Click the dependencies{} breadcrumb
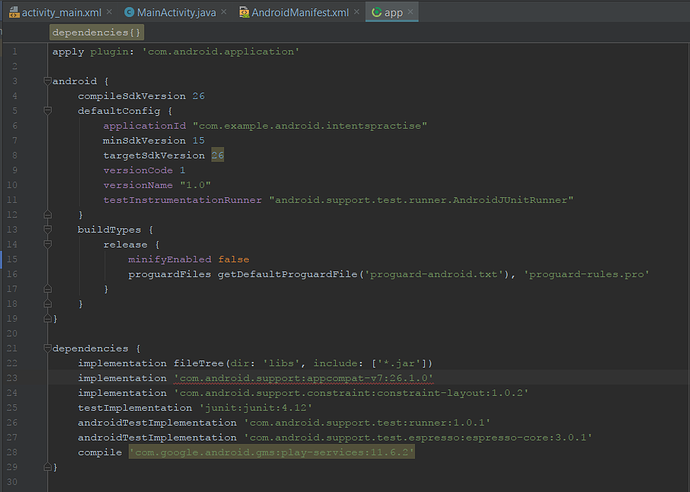This screenshot has width=690, height=492. [96, 33]
